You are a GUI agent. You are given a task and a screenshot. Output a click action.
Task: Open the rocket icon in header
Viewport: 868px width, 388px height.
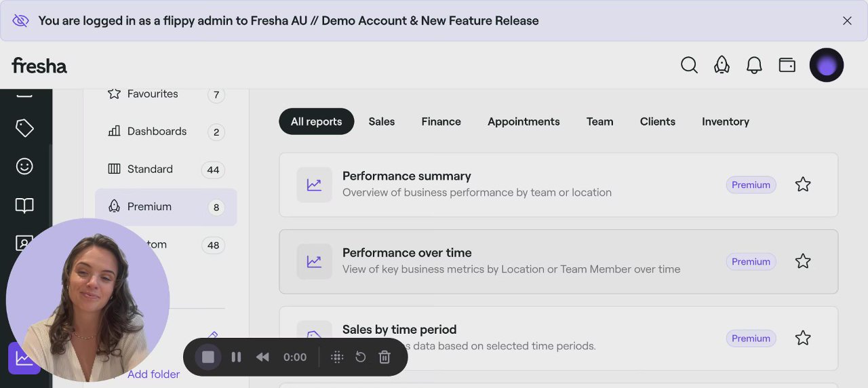722,65
